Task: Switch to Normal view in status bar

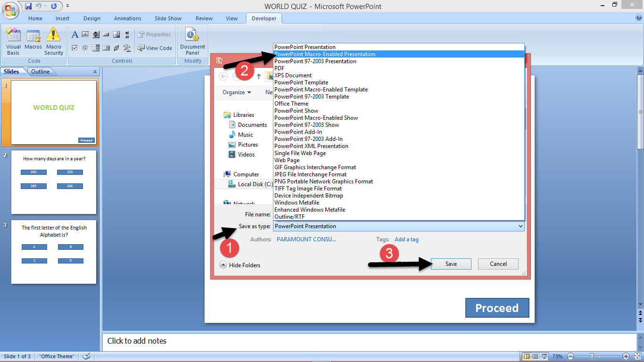Action: tap(527, 356)
